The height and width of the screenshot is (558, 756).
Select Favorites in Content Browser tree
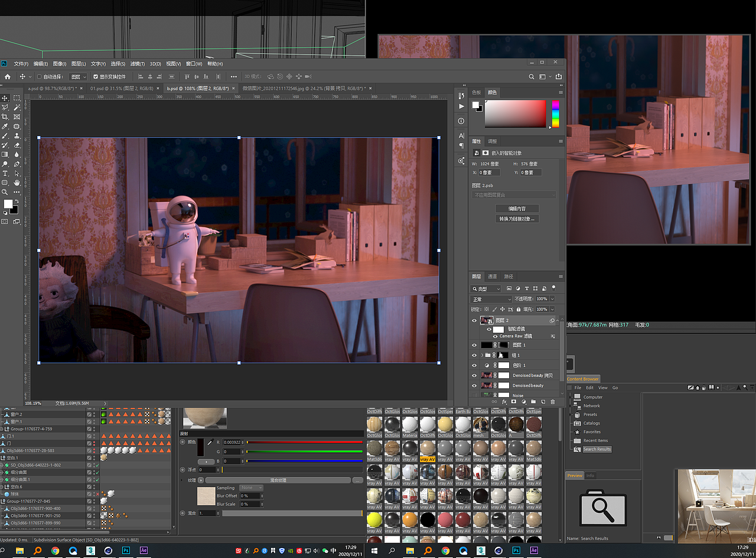click(592, 432)
